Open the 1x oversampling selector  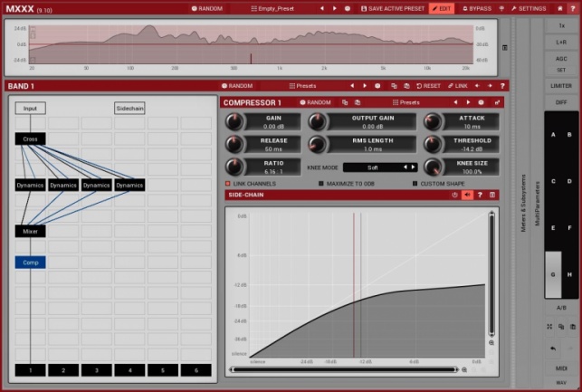(x=561, y=25)
